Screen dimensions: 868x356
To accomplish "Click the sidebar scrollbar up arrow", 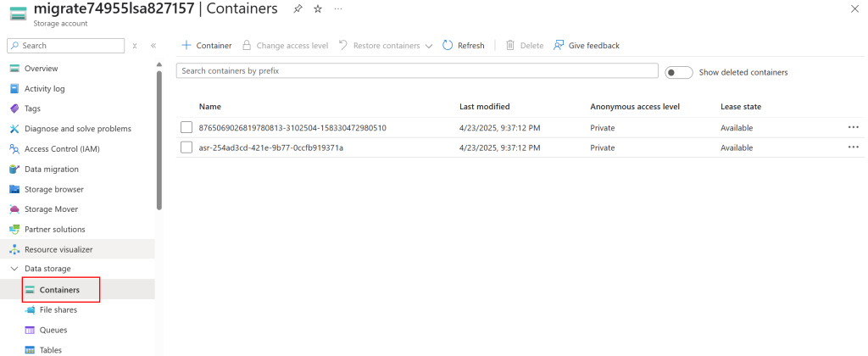I will click(159, 64).
